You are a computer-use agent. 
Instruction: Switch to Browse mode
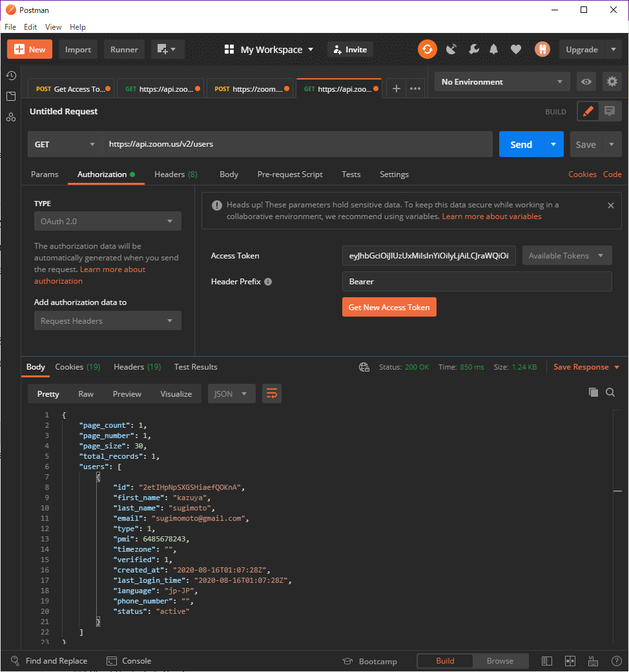(x=500, y=661)
